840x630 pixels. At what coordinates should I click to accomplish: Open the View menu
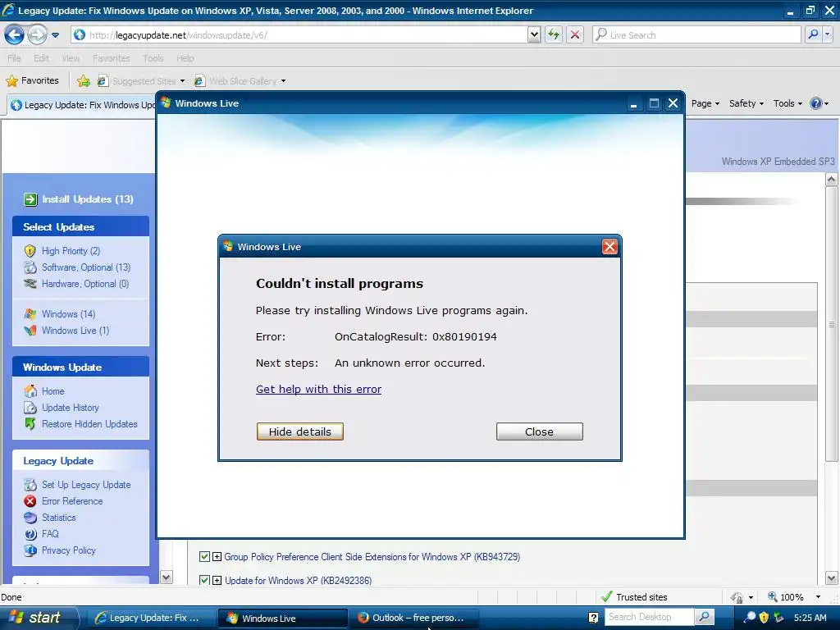pyautogui.click(x=71, y=58)
